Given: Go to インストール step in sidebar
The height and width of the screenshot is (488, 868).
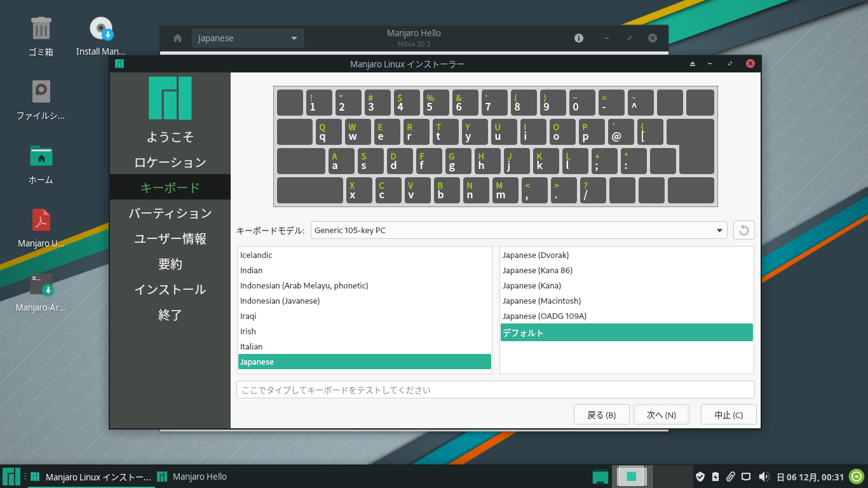Looking at the screenshot, I should click(170, 289).
